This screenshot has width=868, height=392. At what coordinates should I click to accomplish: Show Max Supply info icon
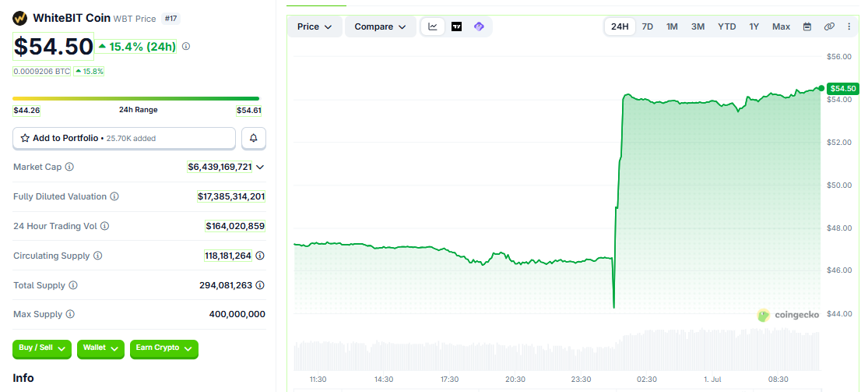pyautogui.click(x=70, y=314)
